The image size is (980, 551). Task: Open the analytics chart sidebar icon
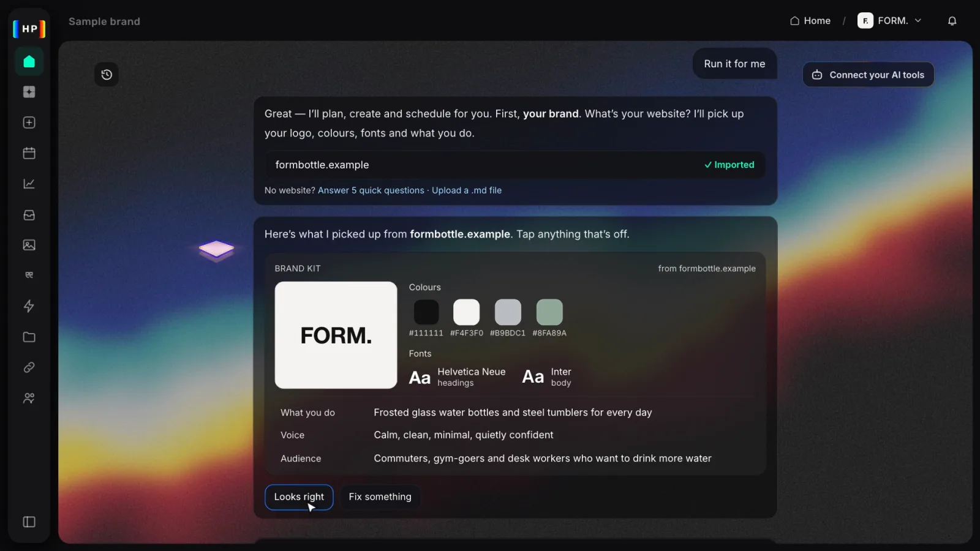(x=29, y=184)
